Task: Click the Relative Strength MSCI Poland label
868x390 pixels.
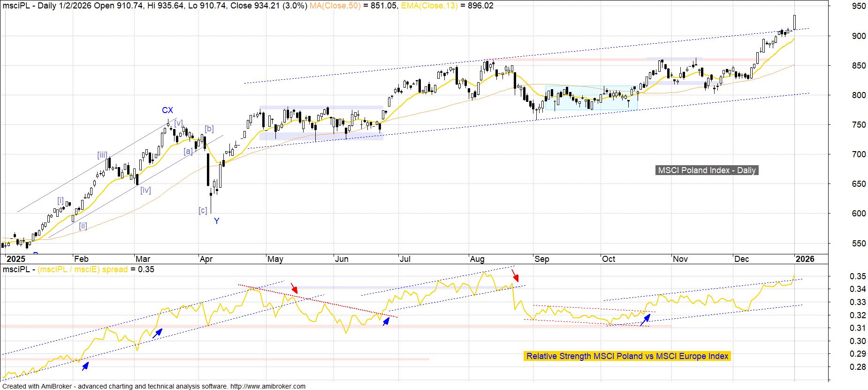Action: pyautogui.click(x=627, y=356)
